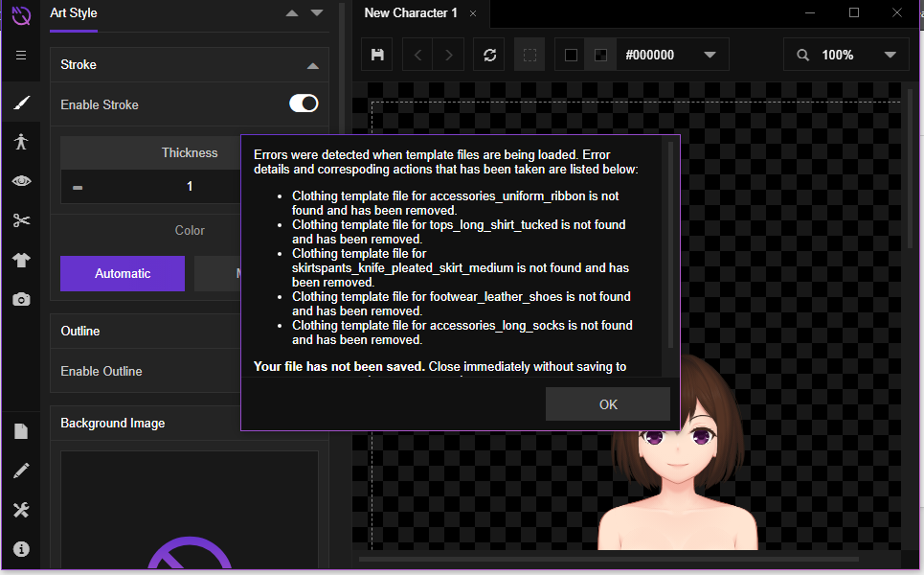Open the tools wrench icon
The width and height of the screenshot is (924, 575).
[x=21, y=510]
